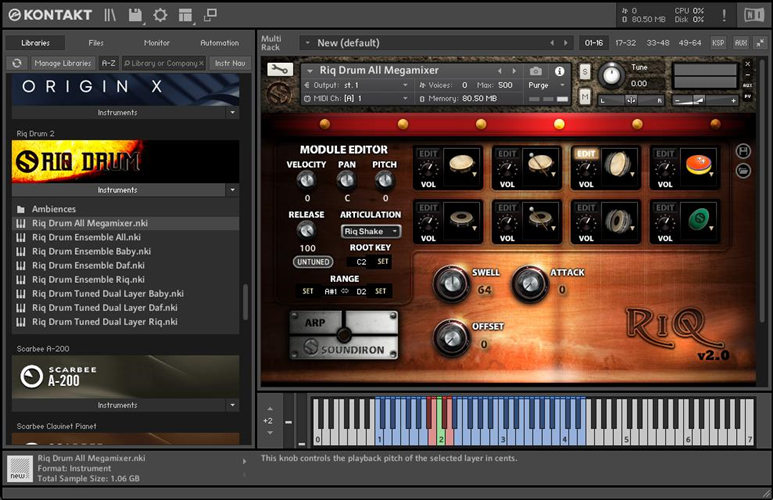Switch to the Files tab
The height and width of the screenshot is (500, 773).
[x=96, y=43]
